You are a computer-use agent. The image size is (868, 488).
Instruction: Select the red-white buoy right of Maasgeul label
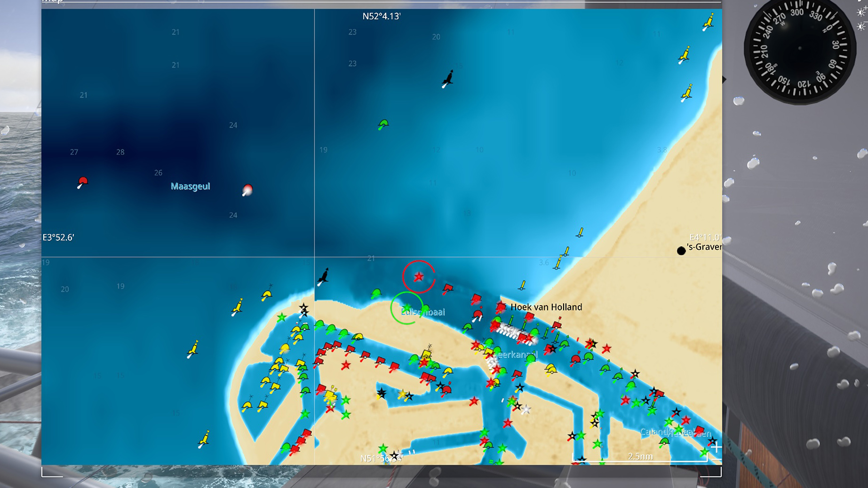(x=247, y=190)
